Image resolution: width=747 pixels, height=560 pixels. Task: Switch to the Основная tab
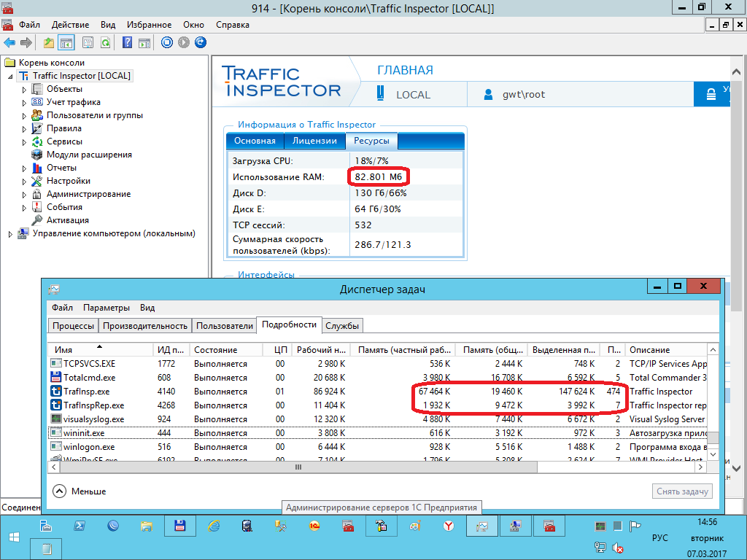(x=255, y=141)
